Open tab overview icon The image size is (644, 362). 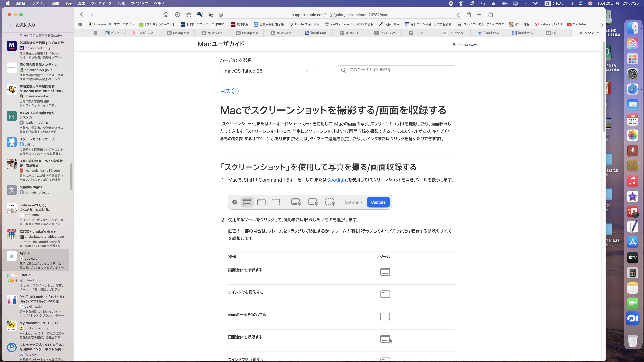[x=490, y=15]
